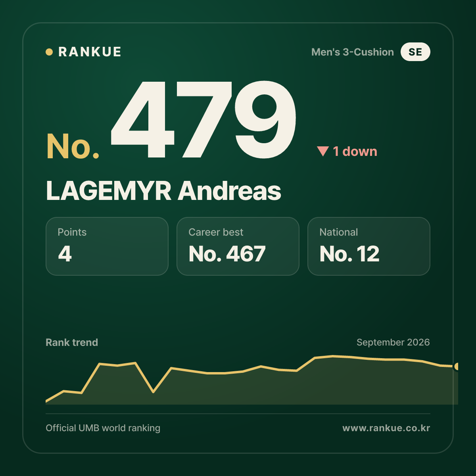
Task: Click the '1 down' change text
Action: [x=355, y=152]
